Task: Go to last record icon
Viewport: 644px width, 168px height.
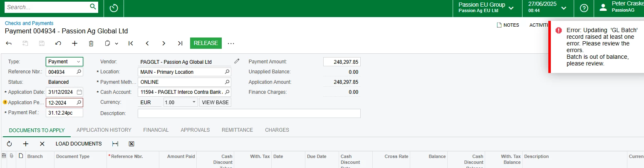Action: (180, 43)
